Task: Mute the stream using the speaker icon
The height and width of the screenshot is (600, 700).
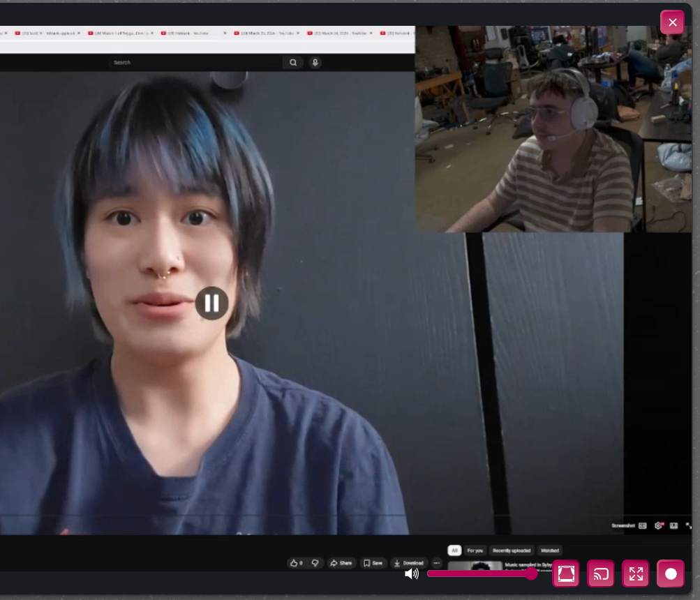Action: 412,573
